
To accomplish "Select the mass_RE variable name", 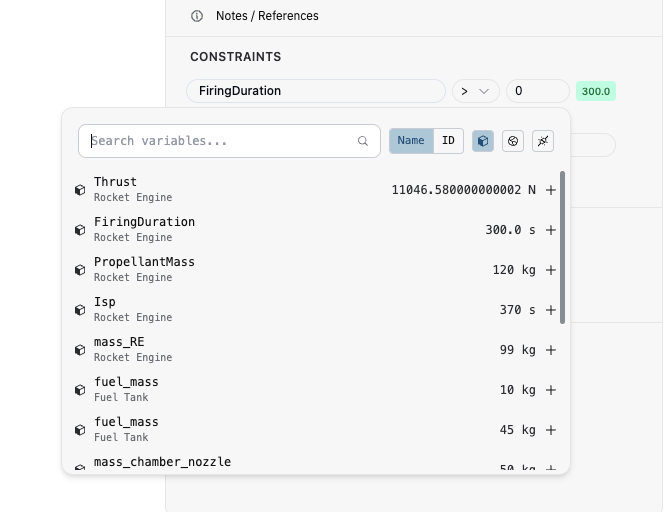I will [x=119, y=342].
